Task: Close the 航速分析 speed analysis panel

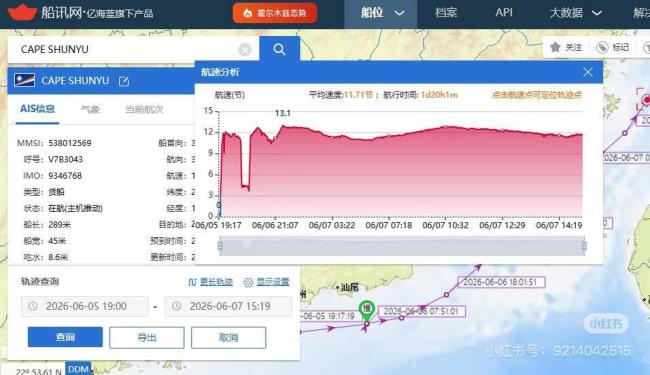Action: [587, 72]
